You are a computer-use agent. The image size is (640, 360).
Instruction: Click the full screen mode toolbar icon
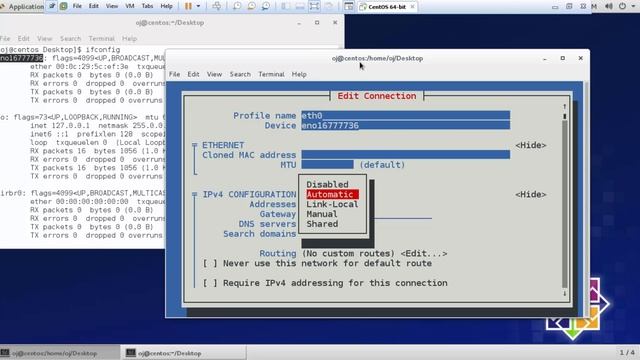[x=314, y=6]
